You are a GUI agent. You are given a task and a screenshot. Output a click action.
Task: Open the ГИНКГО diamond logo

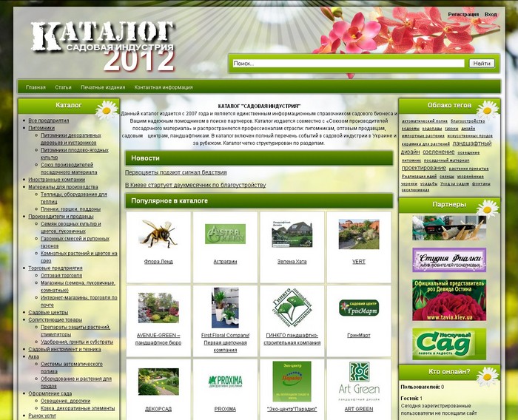tap(292, 308)
